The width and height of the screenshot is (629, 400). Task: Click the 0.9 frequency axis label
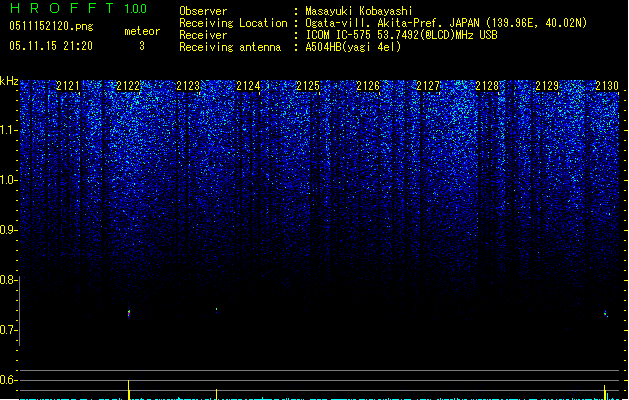(8, 230)
